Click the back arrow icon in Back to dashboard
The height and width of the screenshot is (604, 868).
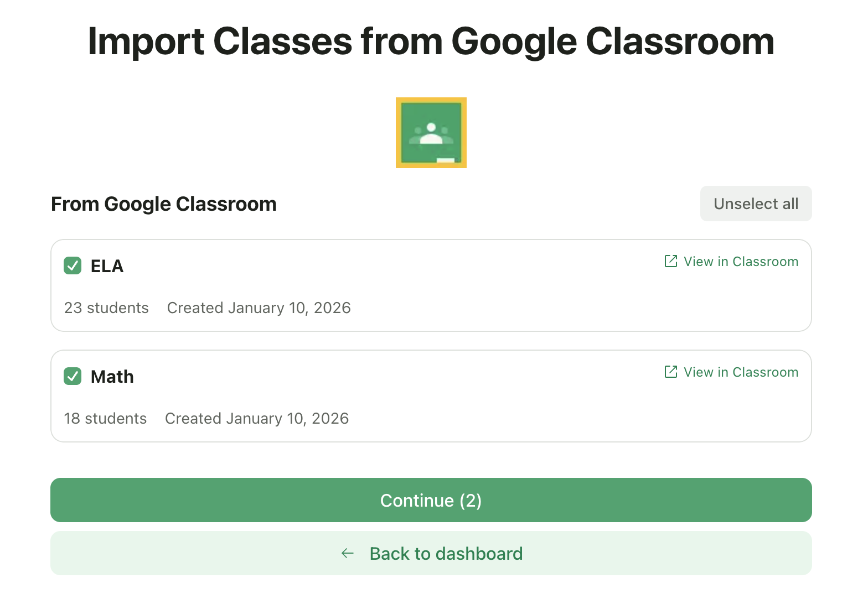(x=347, y=553)
